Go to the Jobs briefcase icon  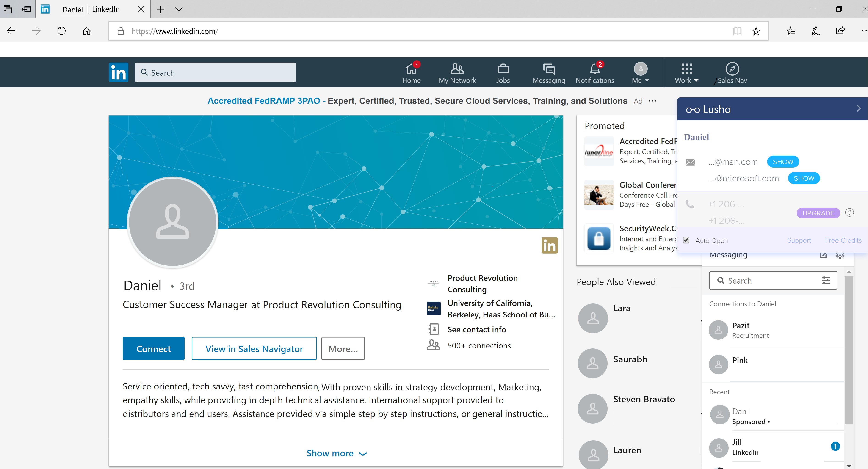(x=503, y=69)
